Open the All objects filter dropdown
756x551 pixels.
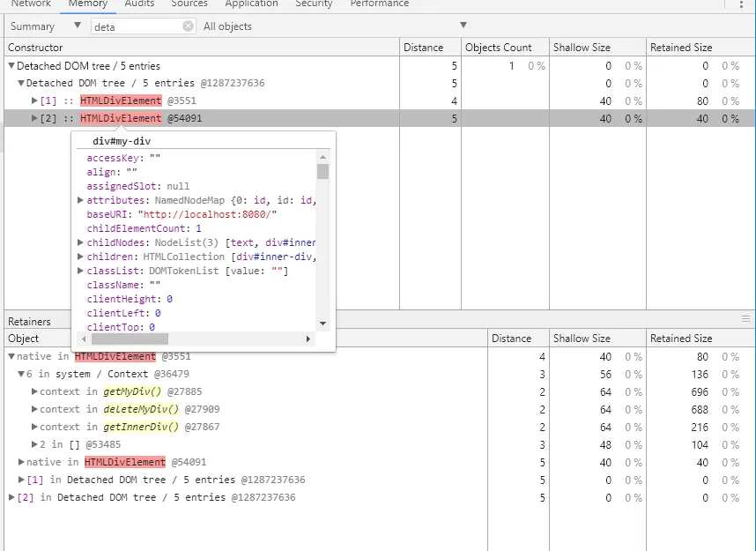335,26
